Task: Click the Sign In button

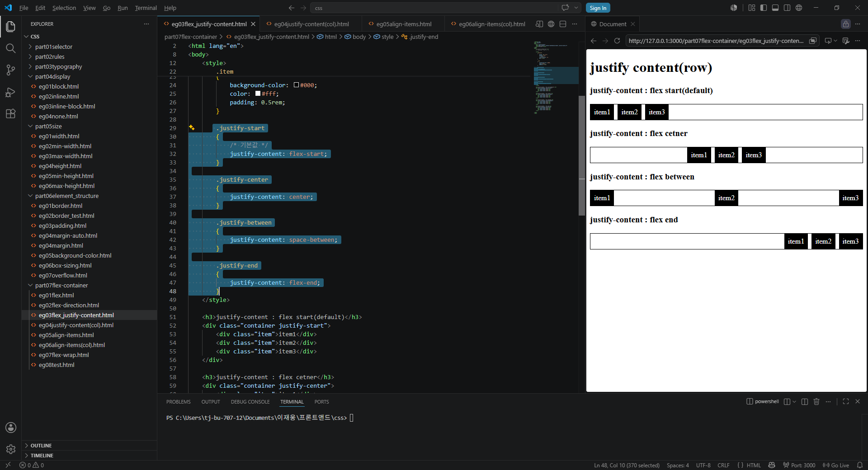Action: (x=598, y=8)
